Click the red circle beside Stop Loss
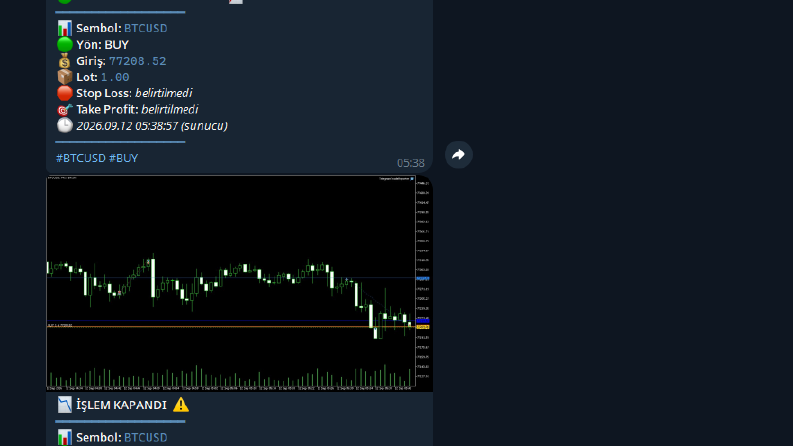The image size is (793, 446). click(x=65, y=93)
